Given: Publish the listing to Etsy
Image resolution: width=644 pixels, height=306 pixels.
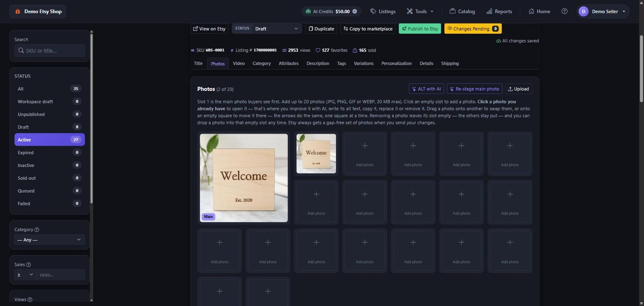Looking at the screenshot, I should click(x=420, y=29).
